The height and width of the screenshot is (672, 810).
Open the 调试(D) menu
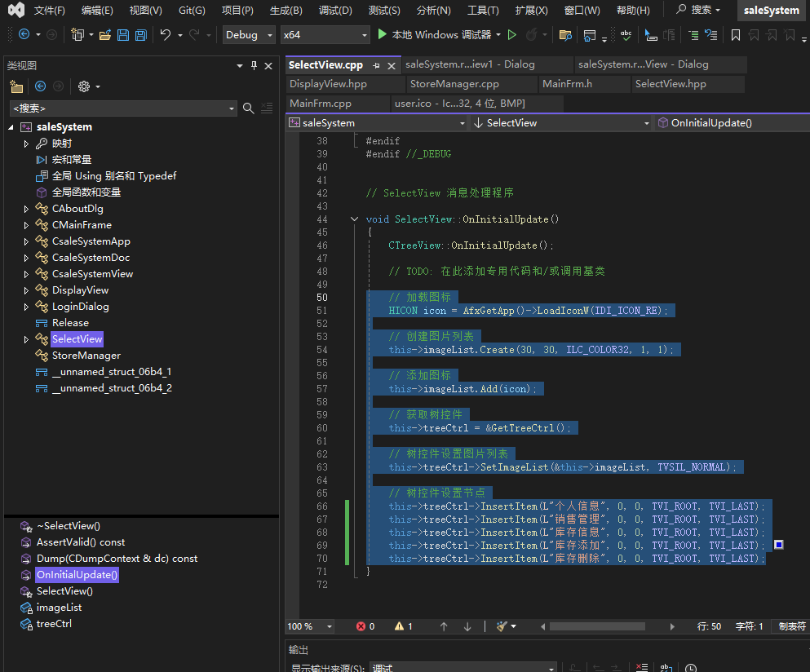tap(335, 11)
